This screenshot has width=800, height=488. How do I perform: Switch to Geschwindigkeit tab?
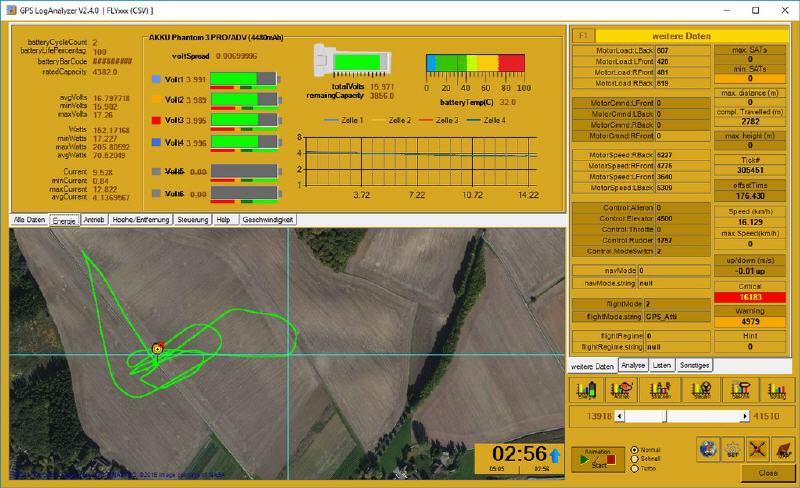coord(267,219)
